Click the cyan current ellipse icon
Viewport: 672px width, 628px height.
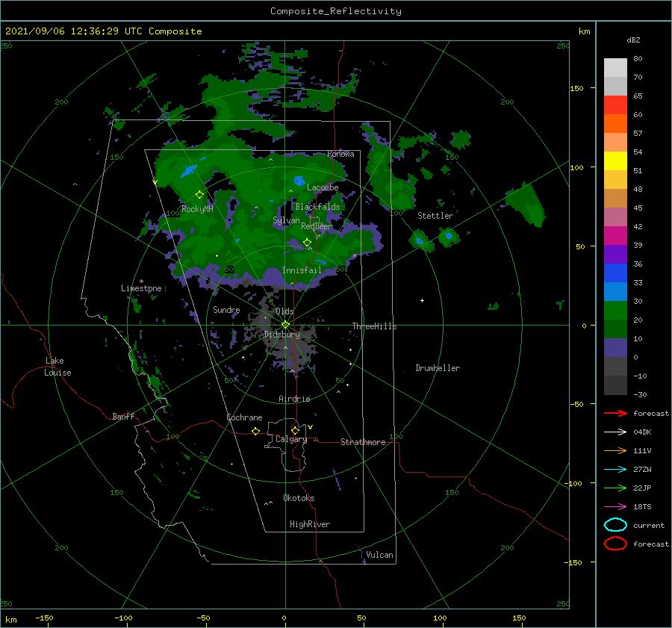615,525
